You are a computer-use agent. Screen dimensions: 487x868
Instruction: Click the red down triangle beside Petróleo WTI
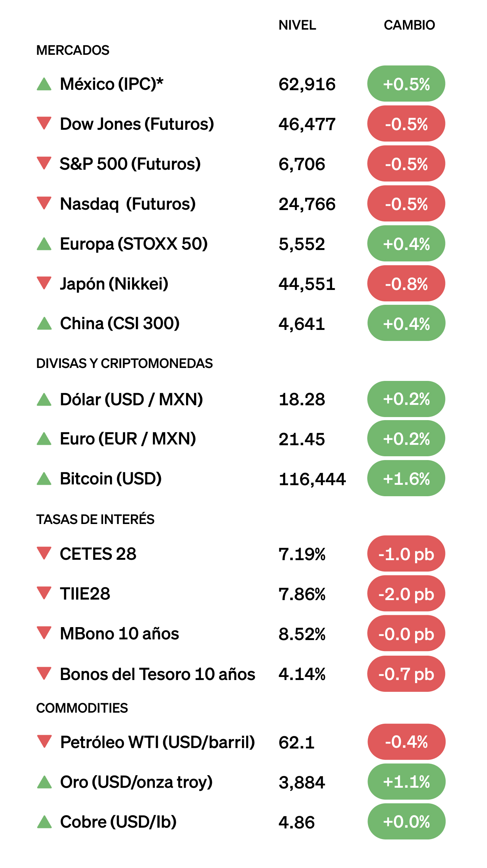(45, 741)
